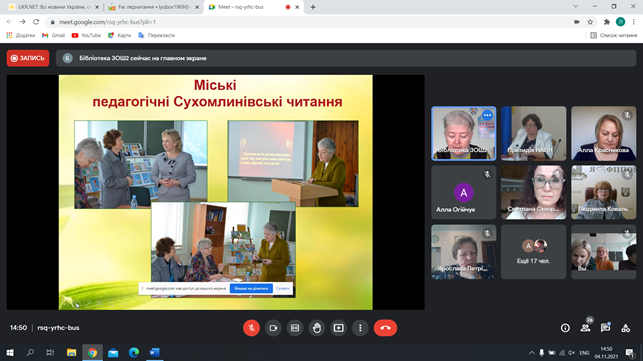Click the Сховати hide link in sharing banner
This screenshot has height=361, width=643.
pos(283,288)
